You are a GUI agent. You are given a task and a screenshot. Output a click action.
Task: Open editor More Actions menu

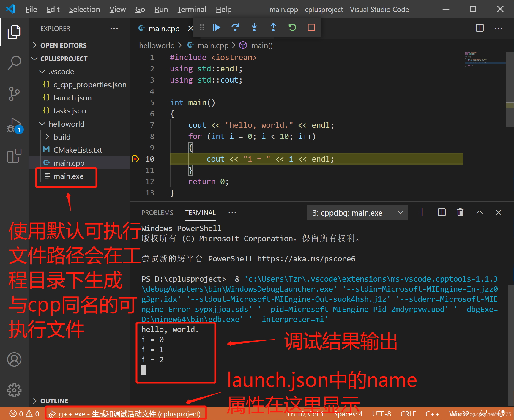point(499,28)
